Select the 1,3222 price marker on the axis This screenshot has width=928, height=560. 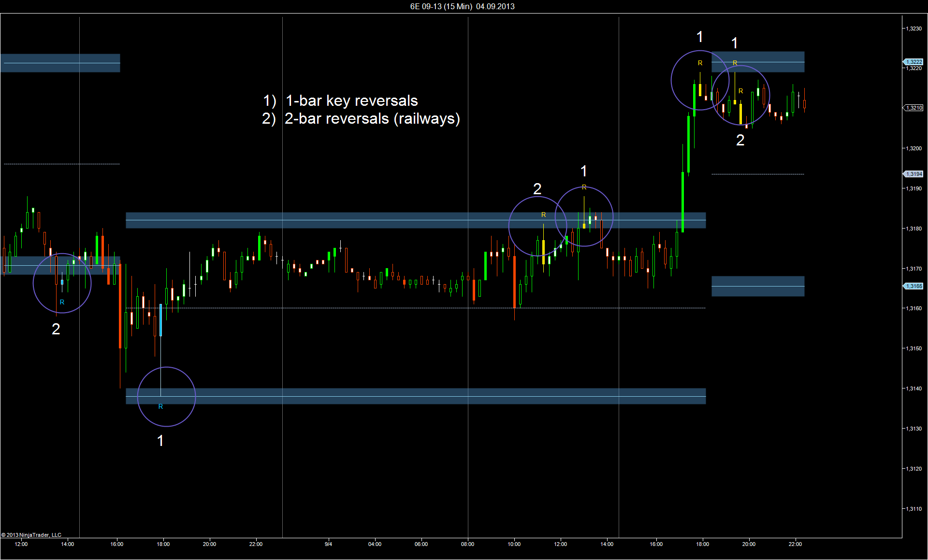pyautogui.click(x=913, y=62)
